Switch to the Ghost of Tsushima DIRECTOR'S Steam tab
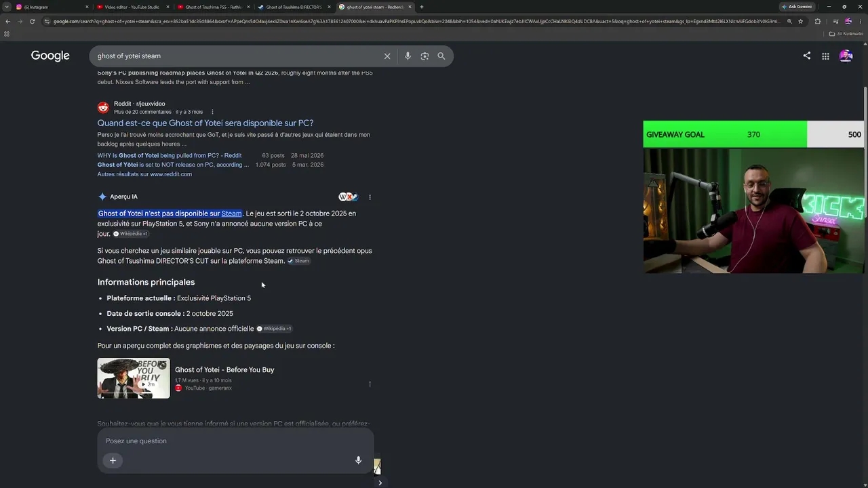Screen dimensions: 868x488 coord(294,7)
